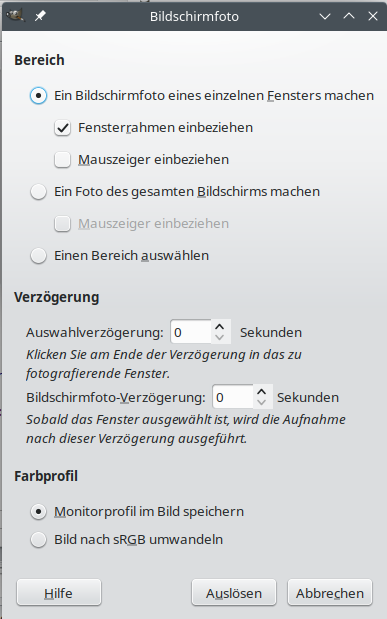Increase Auswahlverzögerung with the up arrow
Image resolution: width=387 pixels, height=619 pixels.
coord(220,327)
